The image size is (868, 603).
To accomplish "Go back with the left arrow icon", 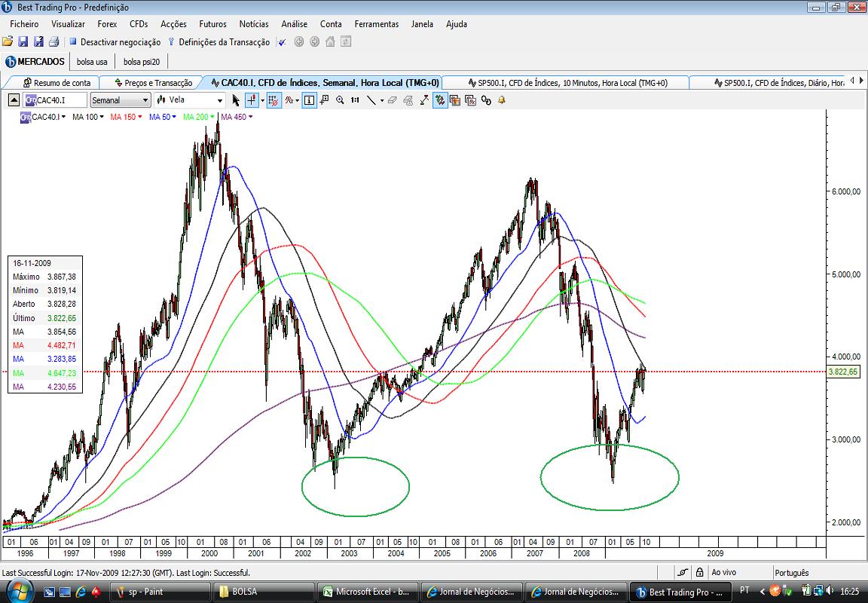I will click(x=299, y=41).
